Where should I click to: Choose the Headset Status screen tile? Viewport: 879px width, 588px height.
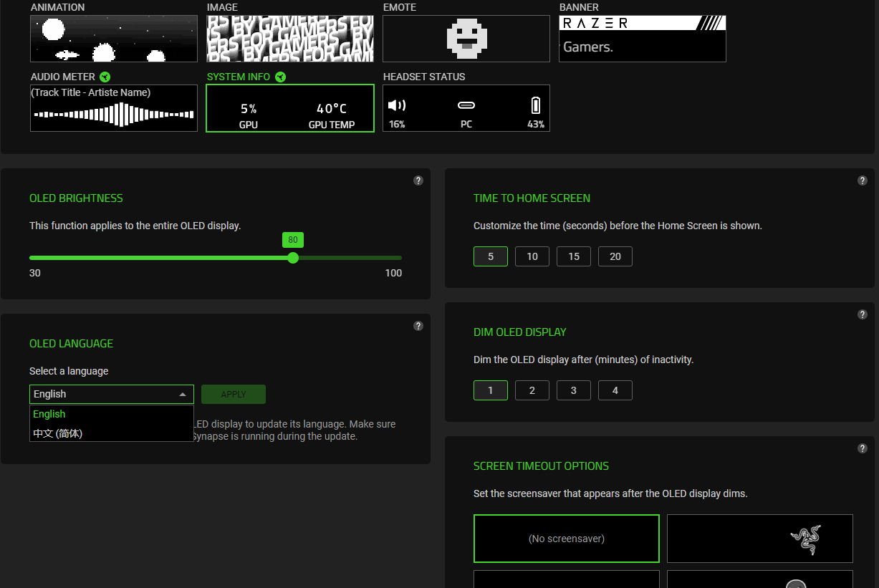[x=466, y=108]
